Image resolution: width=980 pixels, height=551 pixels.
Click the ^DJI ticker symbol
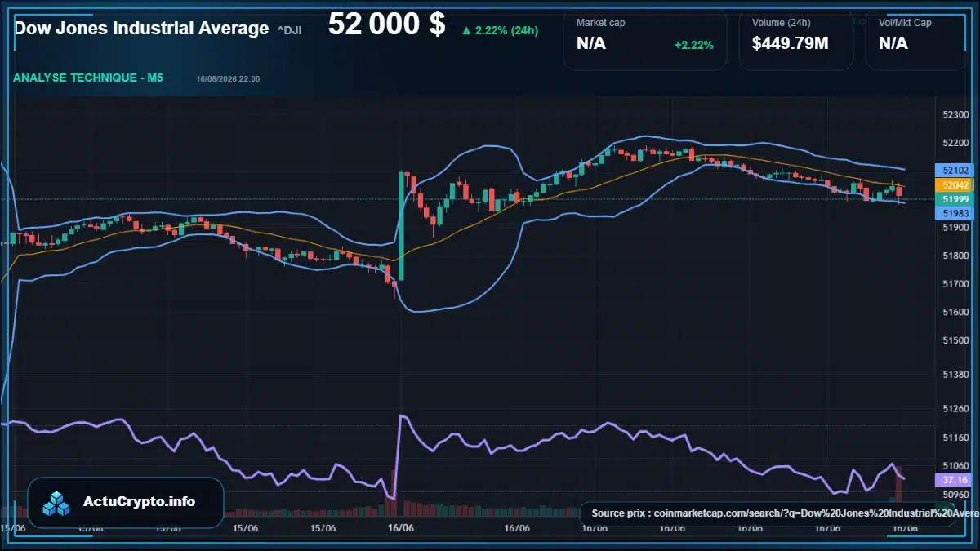[289, 30]
